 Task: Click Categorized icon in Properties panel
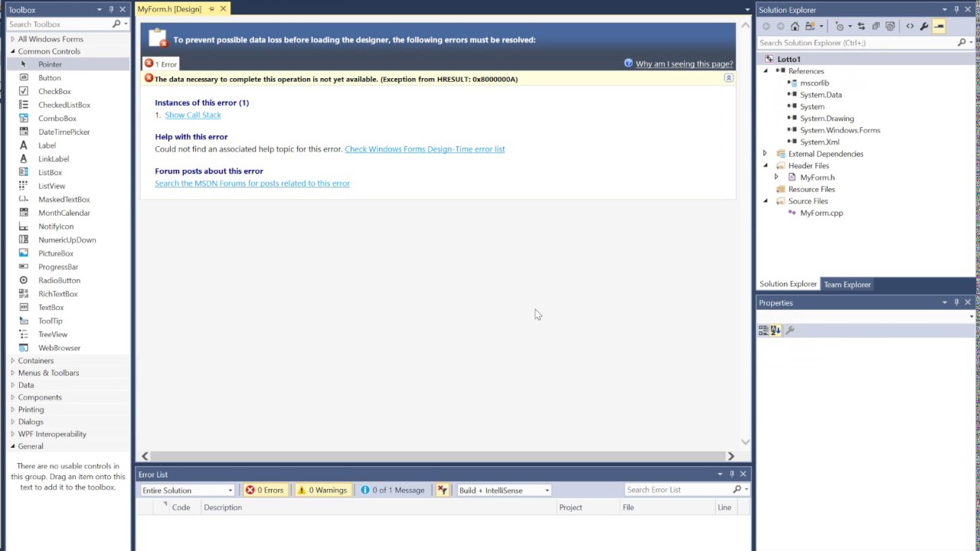(763, 330)
